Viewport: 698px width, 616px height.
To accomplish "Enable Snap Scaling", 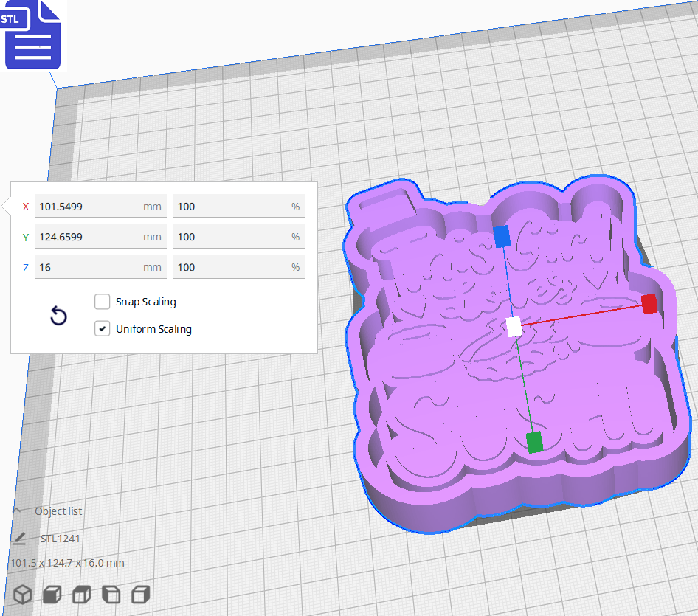I will coord(102,302).
